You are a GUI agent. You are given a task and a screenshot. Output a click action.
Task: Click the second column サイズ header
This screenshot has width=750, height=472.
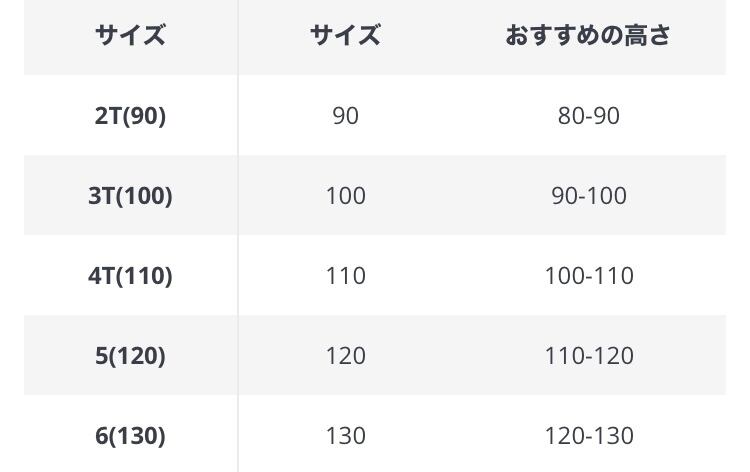345,36
